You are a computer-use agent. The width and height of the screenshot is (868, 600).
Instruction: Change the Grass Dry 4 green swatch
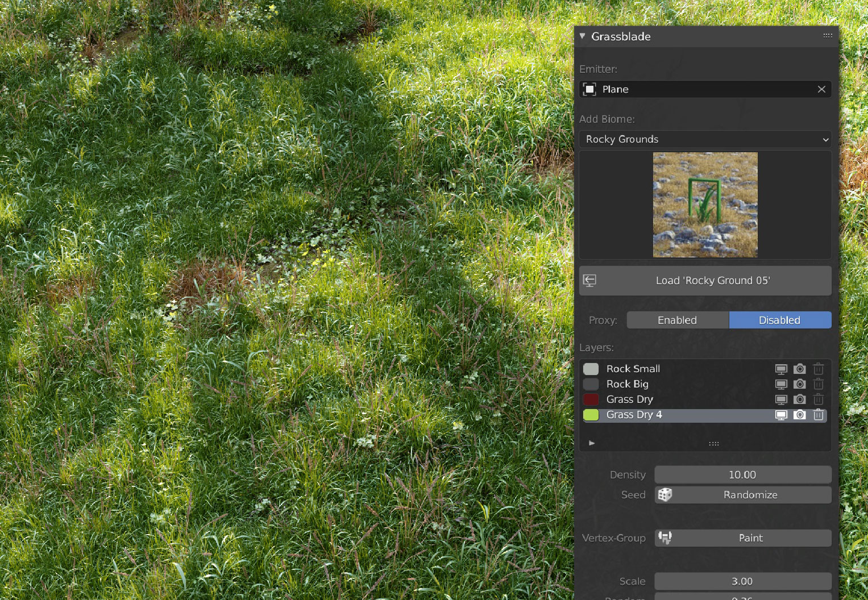(x=591, y=415)
